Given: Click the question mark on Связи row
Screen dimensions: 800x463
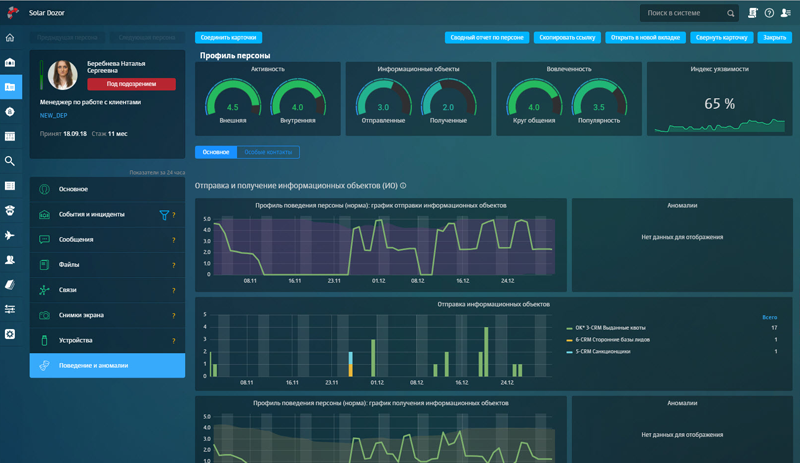Looking at the screenshot, I should pos(173,290).
